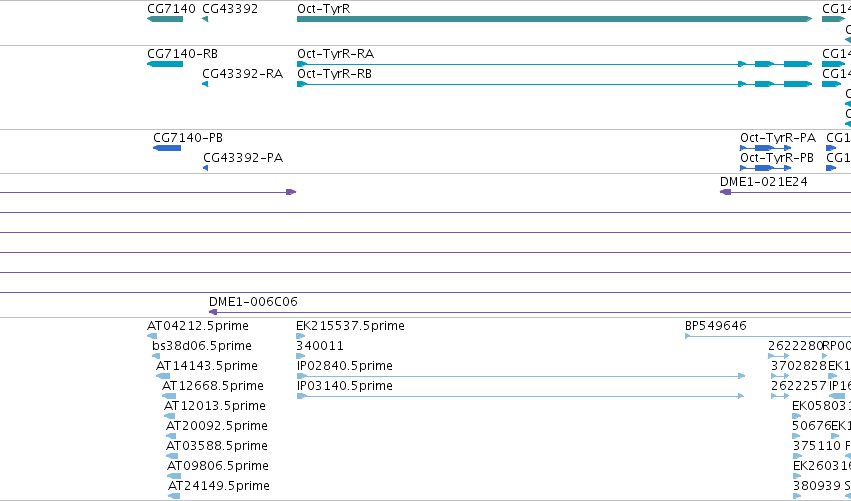Click the Oct-TyrR-PA protein label

click(x=778, y=138)
